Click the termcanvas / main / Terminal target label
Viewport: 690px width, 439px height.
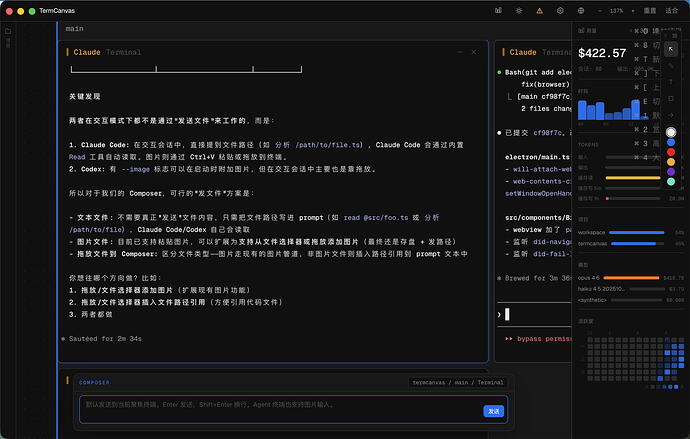click(x=458, y=382)
